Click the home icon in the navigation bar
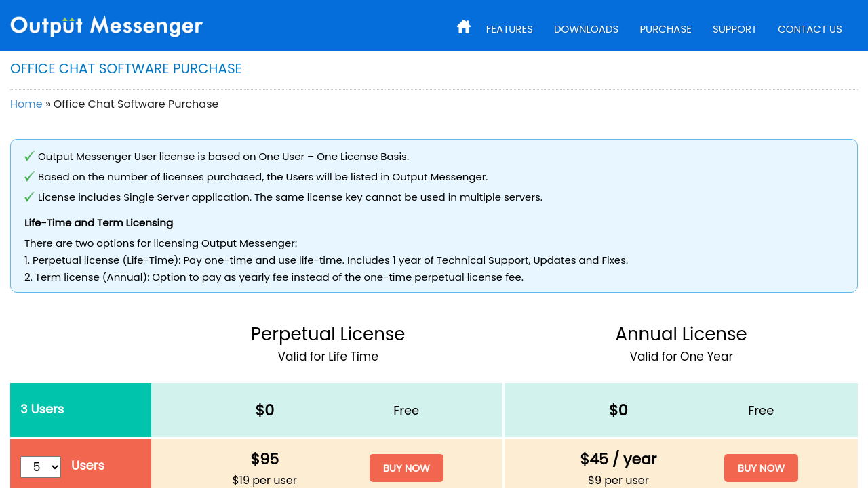Image resolution: width=868 pixels, height=488 pixels. [463, 26]
